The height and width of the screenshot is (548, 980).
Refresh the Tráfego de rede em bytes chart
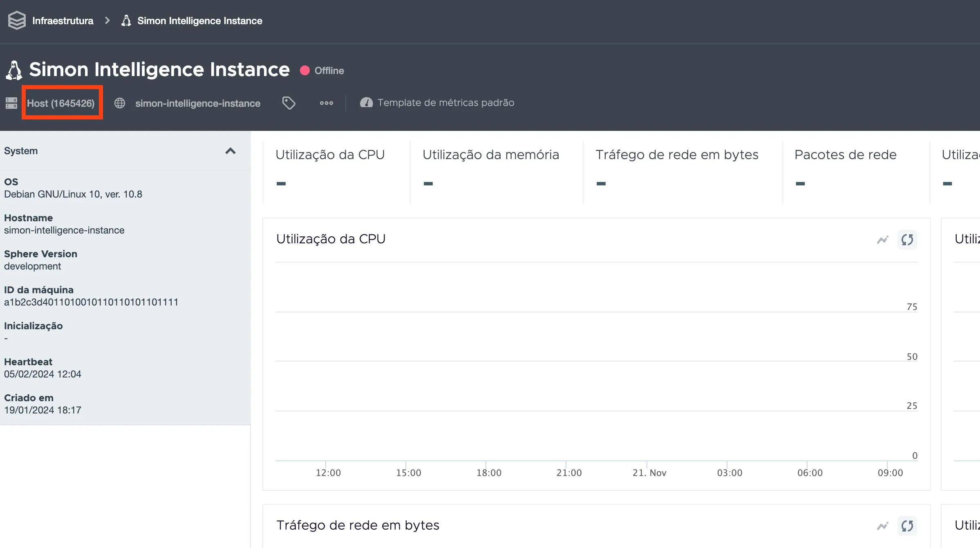click(x=907, y=526)
